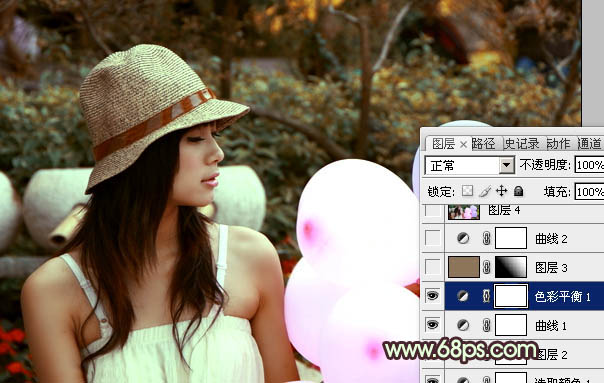Click the 填充 fill value field
This screenshot has width=604, height=383.
[589, 192]
